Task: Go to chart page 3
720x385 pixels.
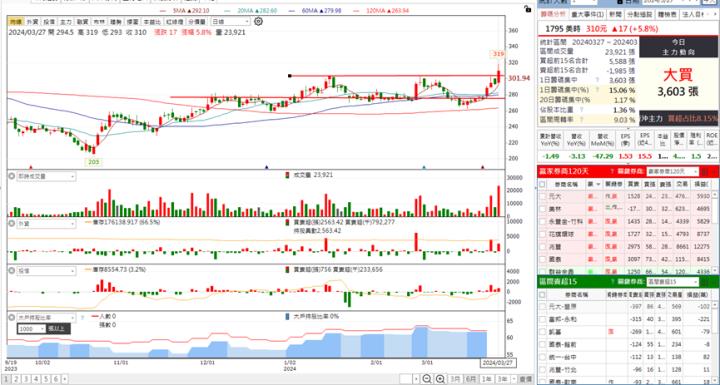Action: pyautogui.click(x=26, y=379)
